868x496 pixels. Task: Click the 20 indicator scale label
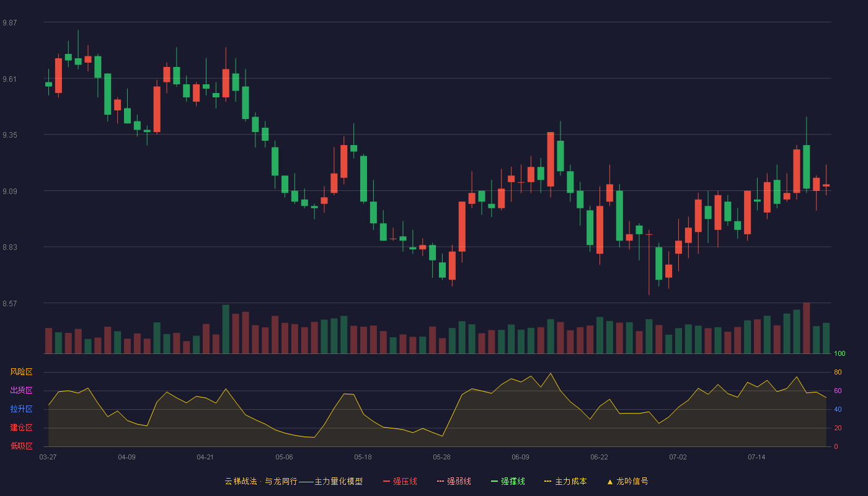coord(838,428)
